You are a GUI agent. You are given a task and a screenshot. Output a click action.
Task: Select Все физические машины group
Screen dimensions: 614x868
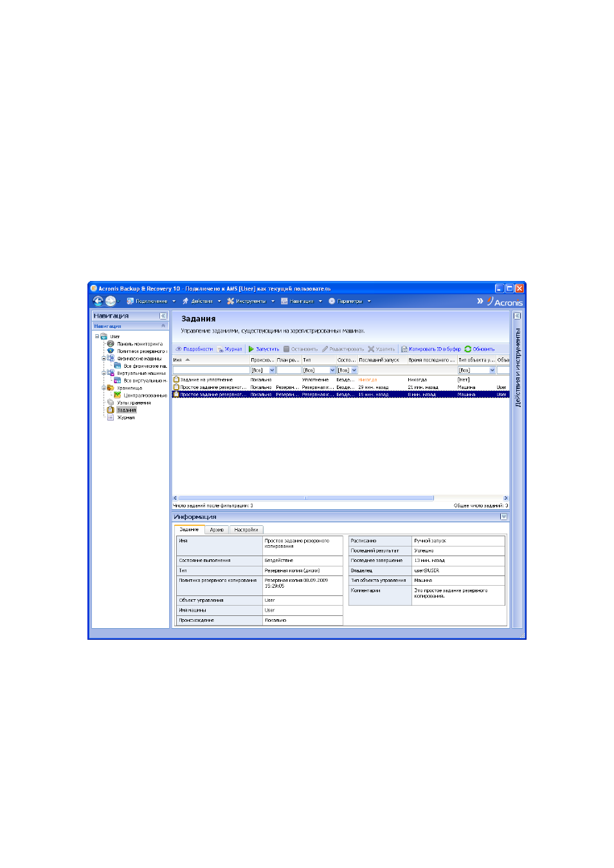[145, 366]
